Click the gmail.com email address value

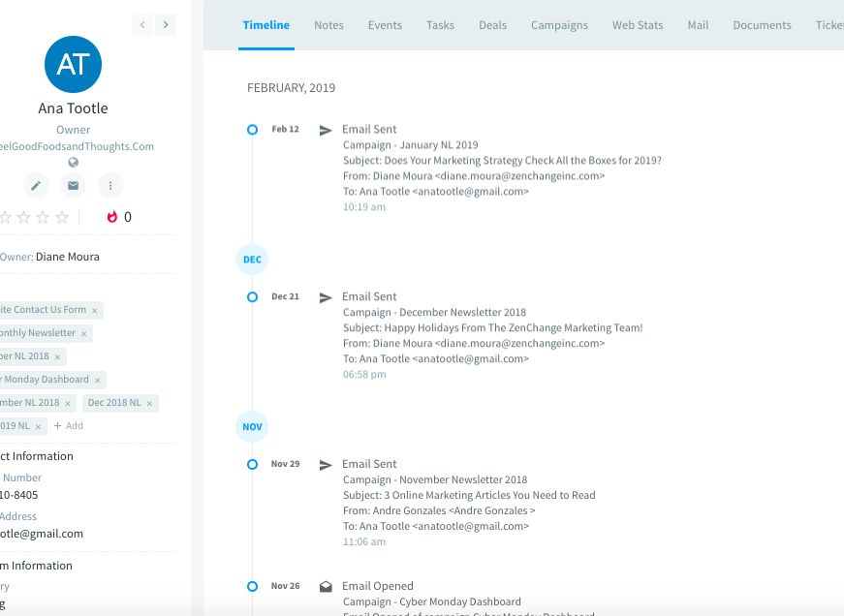[42, 534]
